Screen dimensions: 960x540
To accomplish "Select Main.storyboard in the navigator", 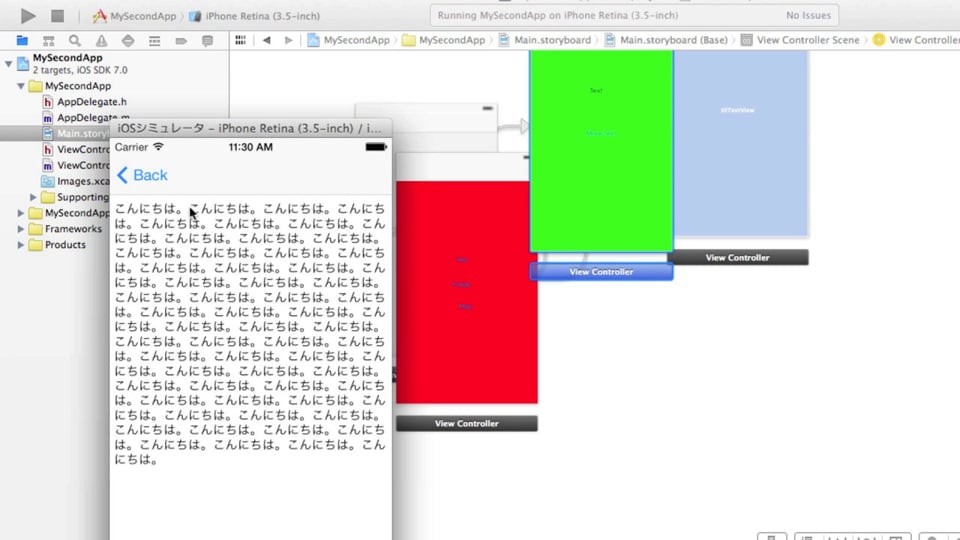I will pos(76,133).
